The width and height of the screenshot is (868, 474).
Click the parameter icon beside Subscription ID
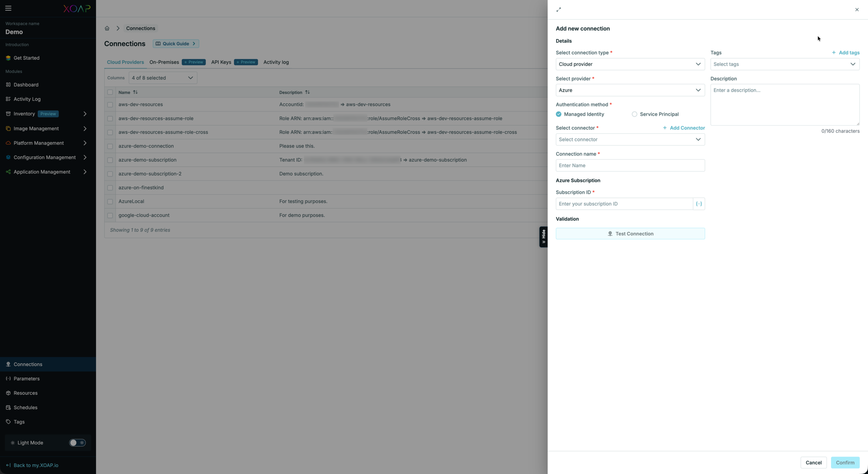[699, 204]
